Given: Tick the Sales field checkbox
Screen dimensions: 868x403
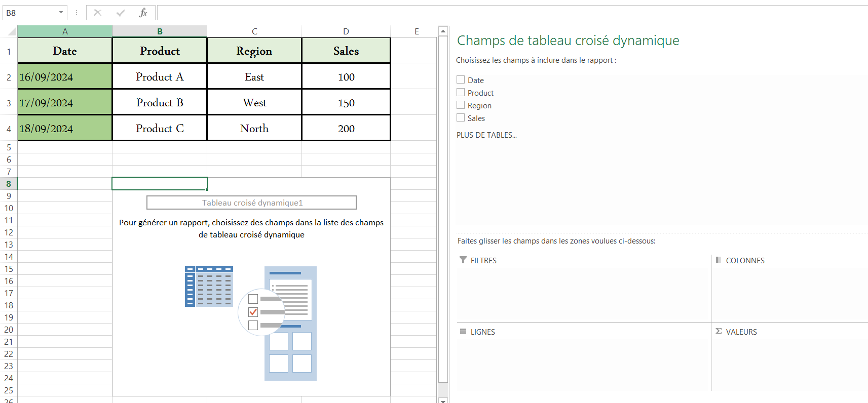Looking at the screenshot, I should coord(461,117).
